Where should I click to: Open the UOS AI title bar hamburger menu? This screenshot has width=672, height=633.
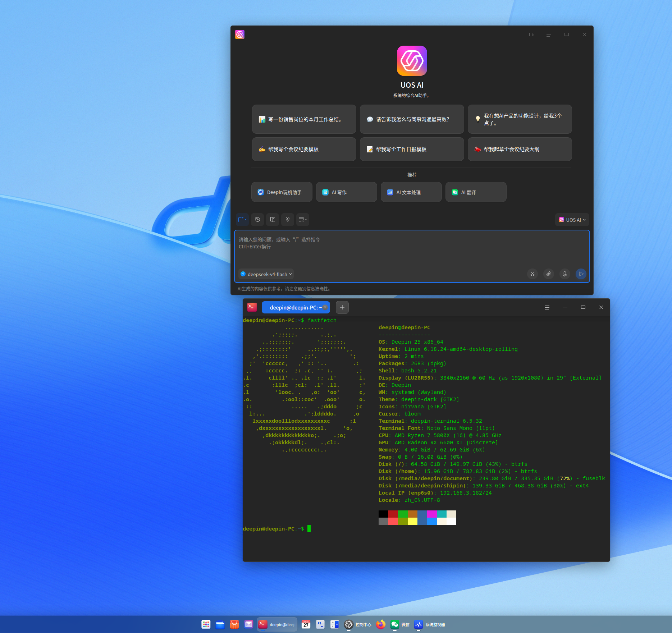click(x=549, y=35)
